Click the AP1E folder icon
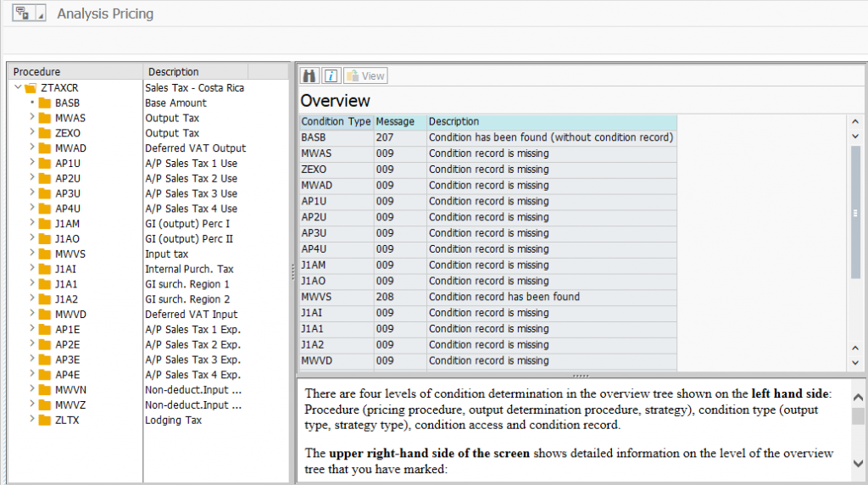Viewport: 868px width, 485px height. (x=45, y=330)
